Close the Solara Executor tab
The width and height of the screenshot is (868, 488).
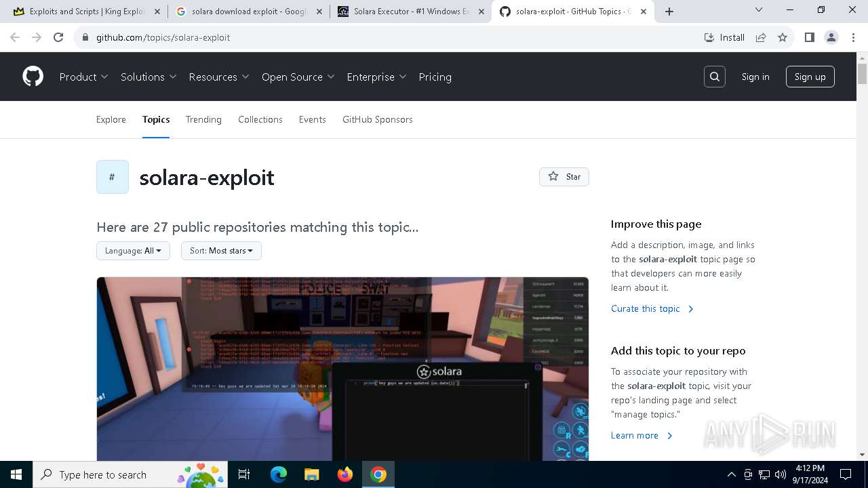pos(481,12)
